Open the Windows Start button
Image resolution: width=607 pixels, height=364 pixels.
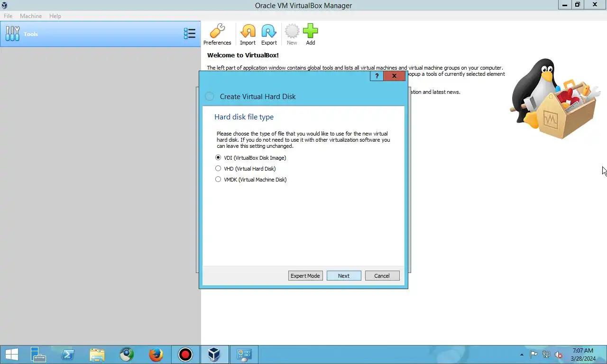pos(11,355)
